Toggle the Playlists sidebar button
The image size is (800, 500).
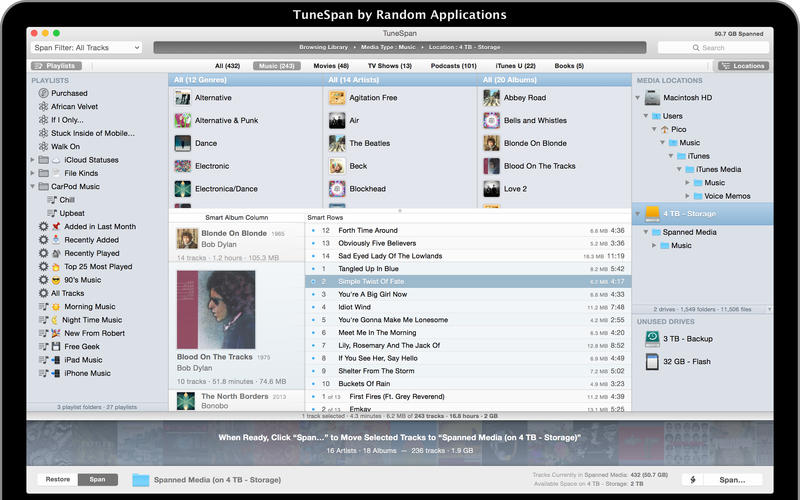pyautogui.click(x=54, y=66)
